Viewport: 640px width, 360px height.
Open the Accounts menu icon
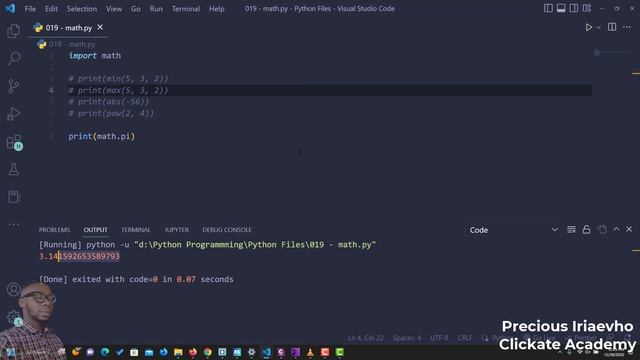13,289
